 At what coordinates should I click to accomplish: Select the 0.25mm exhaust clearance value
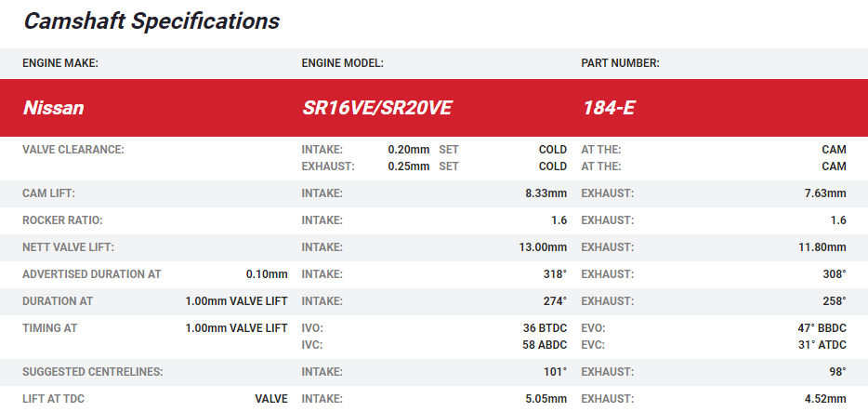coord(408,166)
